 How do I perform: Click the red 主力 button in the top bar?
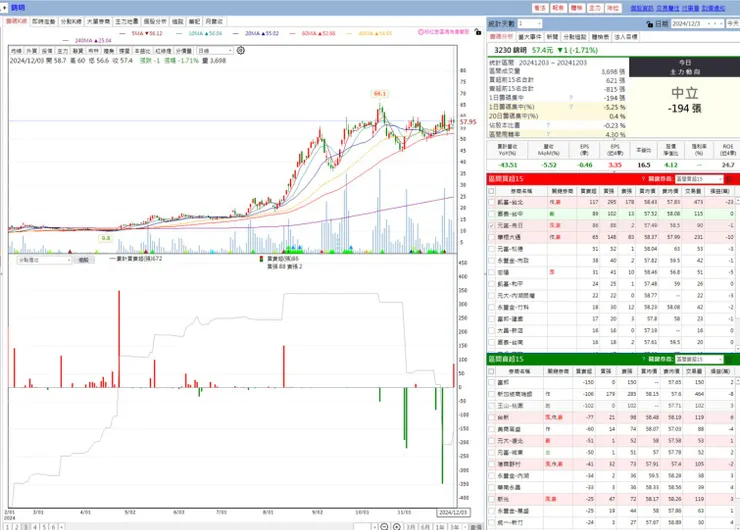(595, 8)
